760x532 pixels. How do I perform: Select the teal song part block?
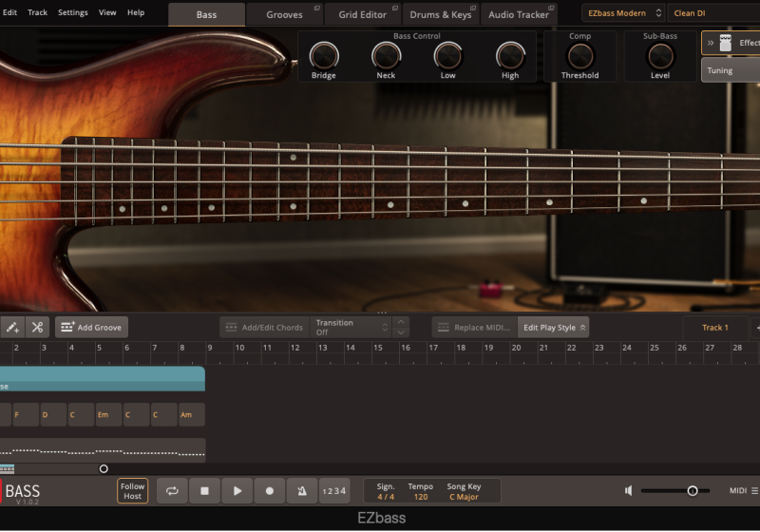click(x=103, y=379)
